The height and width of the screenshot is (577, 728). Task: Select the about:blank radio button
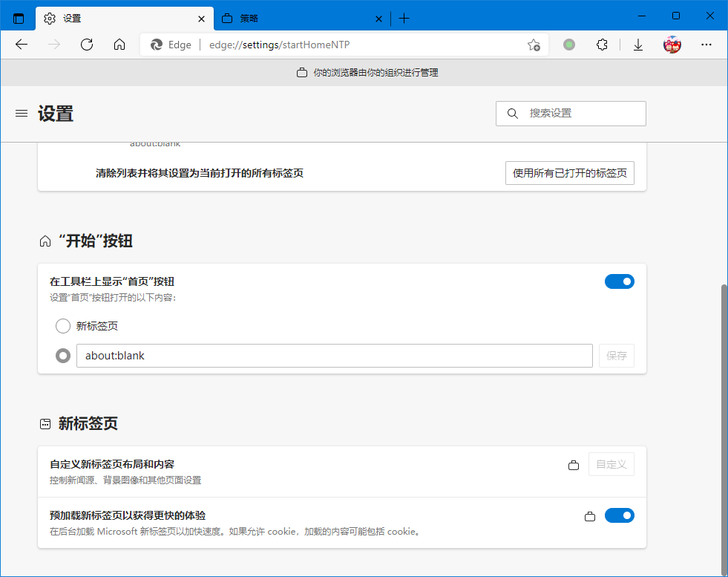[x=63, y=356]
